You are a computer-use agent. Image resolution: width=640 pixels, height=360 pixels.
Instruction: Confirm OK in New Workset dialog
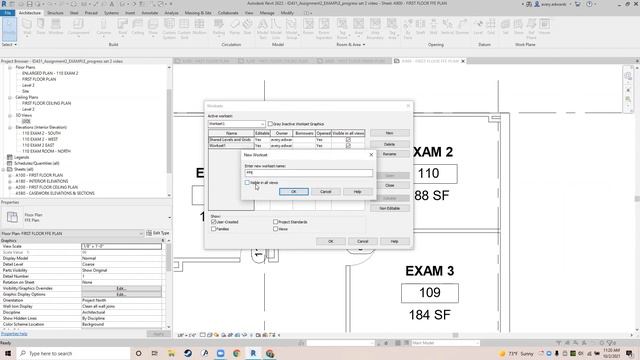tap(293, 191)
